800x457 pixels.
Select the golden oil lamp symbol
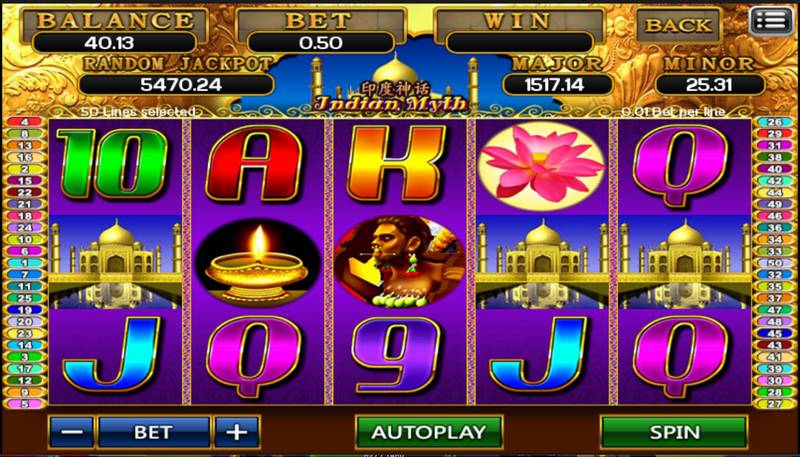pos(257,263)
